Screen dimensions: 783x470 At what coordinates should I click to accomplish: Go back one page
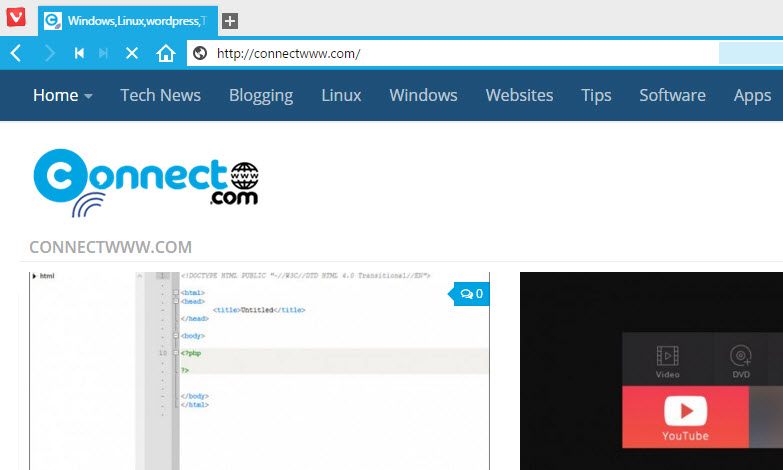pyautogui.click(x=16, y=53)
